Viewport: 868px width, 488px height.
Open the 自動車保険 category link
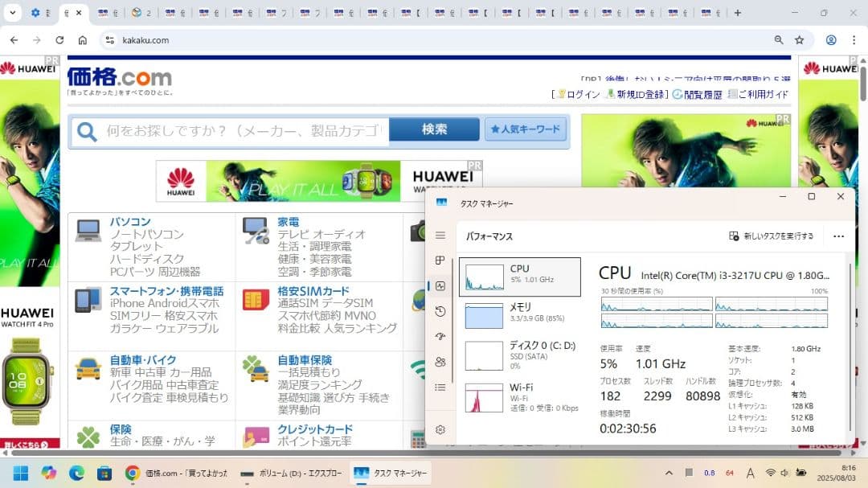tap(305, 360)
